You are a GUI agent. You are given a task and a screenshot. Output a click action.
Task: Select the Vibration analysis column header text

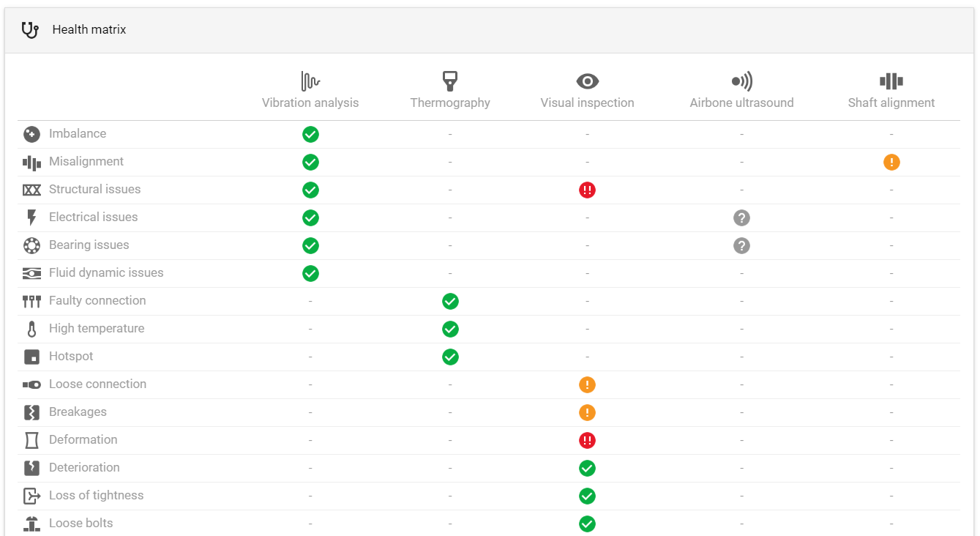pyautogui.click(x=310, y=103)
